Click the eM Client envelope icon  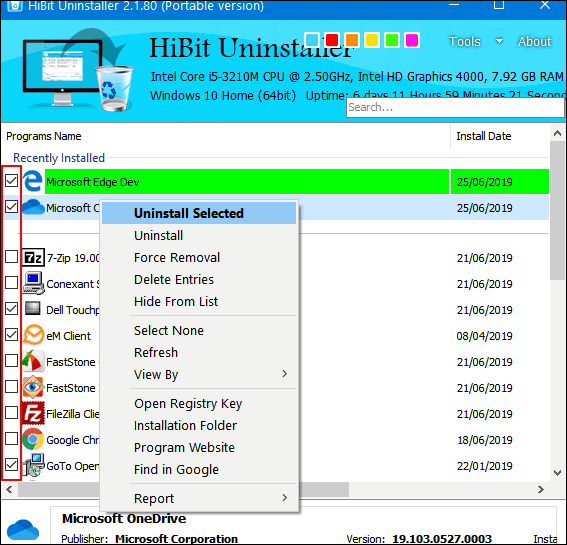33,335
